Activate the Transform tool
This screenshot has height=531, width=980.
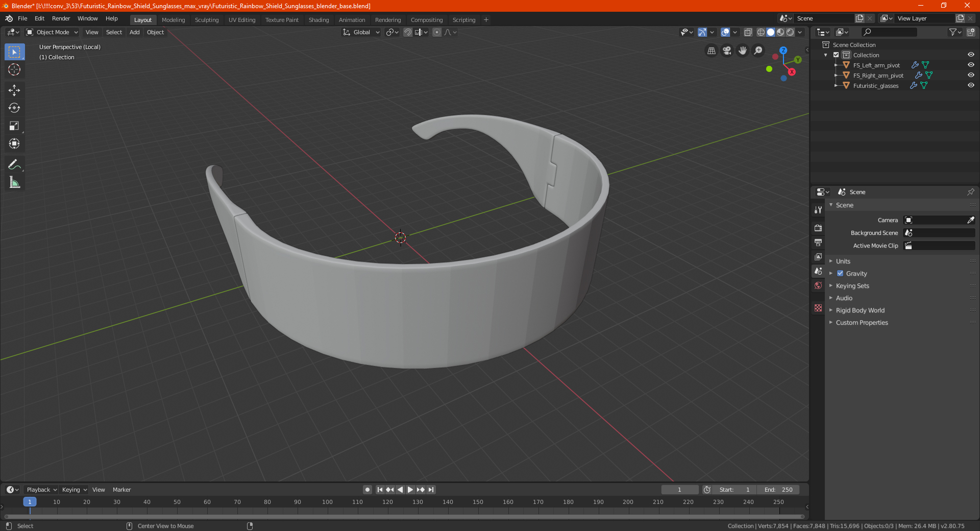click(14, 143)
